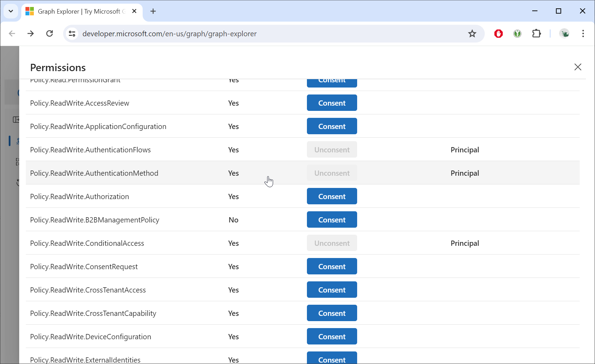Open the Chrome three-dot menu
This screenshot has width=595, height=364.
pos(583,34)
